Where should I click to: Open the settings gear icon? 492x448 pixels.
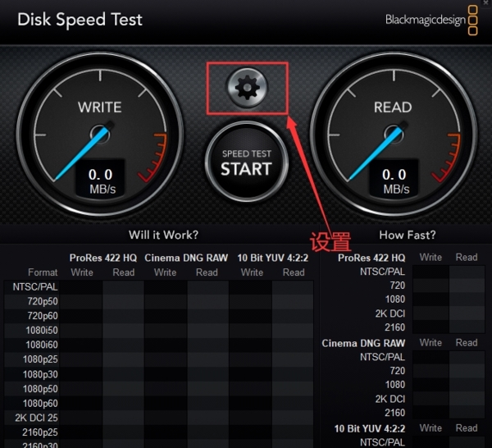248,88
